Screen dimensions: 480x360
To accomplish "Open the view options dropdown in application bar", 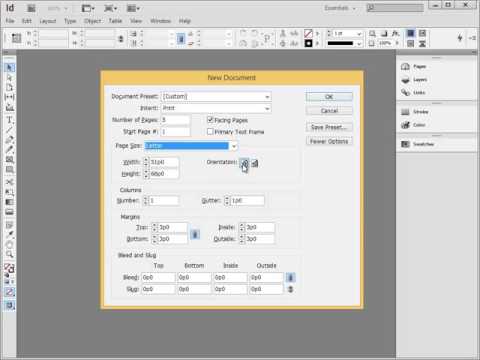I will point(88,8).
